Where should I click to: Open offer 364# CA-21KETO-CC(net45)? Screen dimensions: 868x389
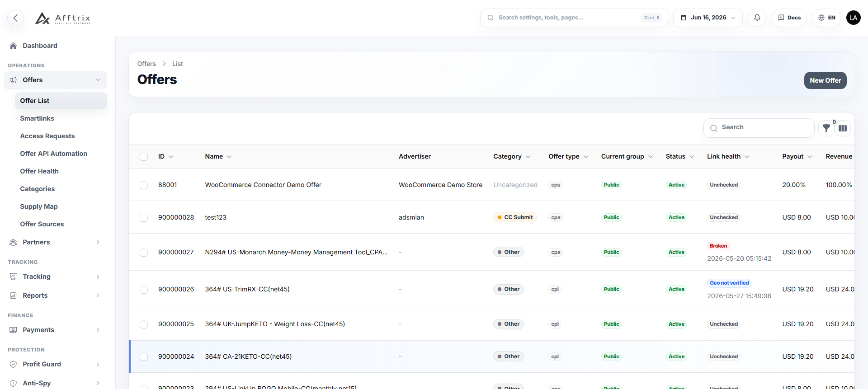pyautogui.click(x=248, y=356)
